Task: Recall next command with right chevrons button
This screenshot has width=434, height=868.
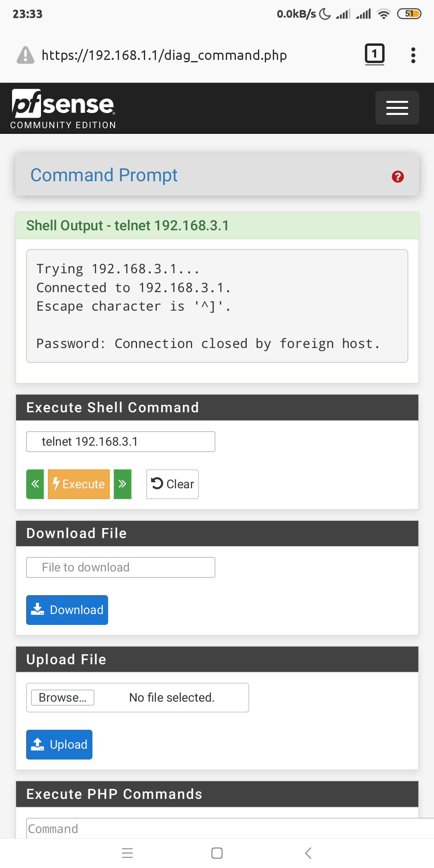Action: coord(123,484)
